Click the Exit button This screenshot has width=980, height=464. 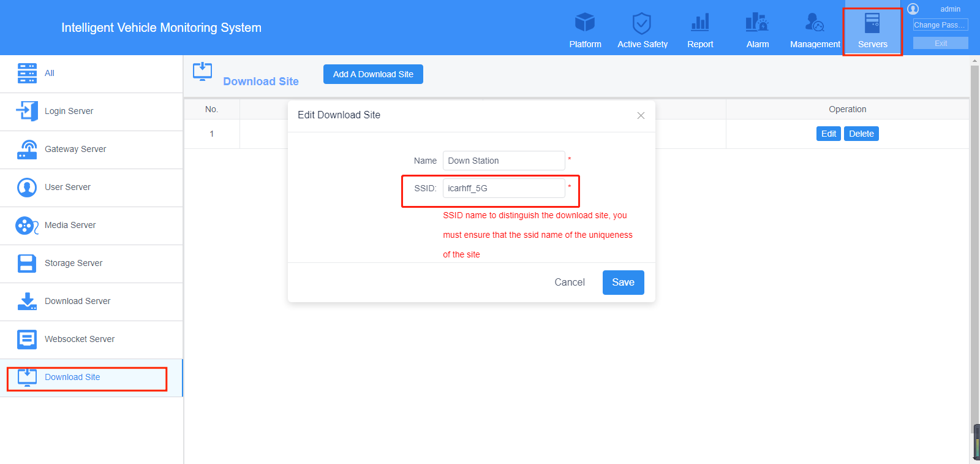point(940,43)
